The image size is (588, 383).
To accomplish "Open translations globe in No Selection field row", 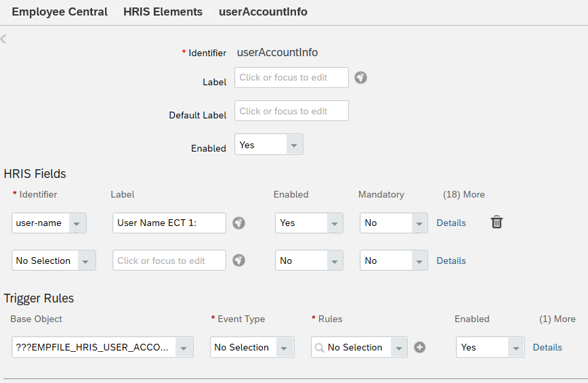I will [239, 260].
